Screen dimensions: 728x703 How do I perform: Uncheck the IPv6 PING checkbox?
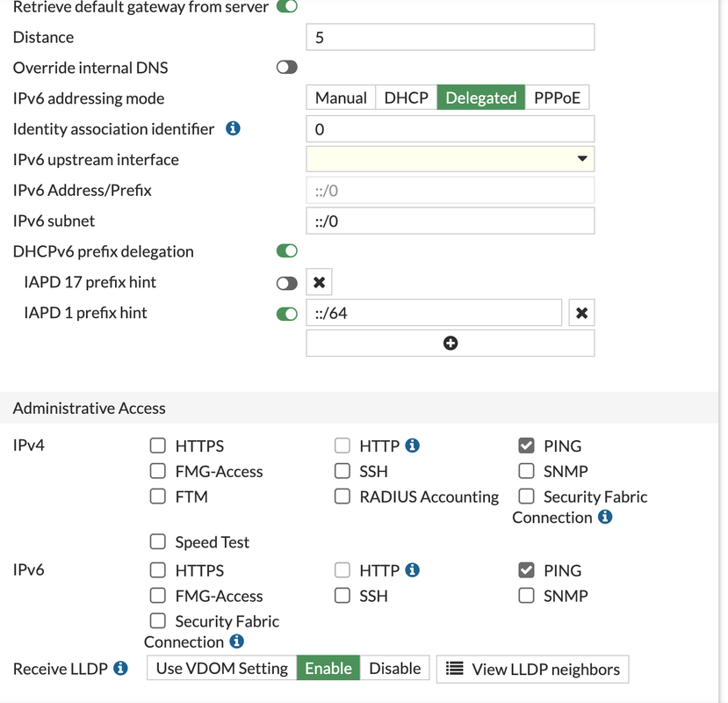(x=526, y=570)
